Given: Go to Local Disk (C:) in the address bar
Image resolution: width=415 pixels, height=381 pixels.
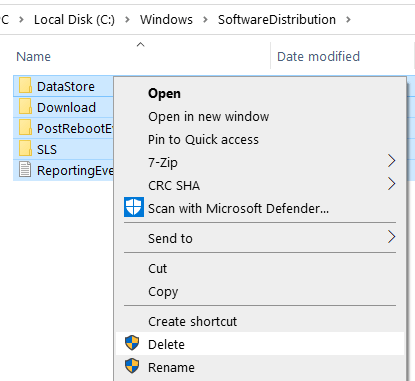Looking at the screenshot, I should (x=74, y=20).
